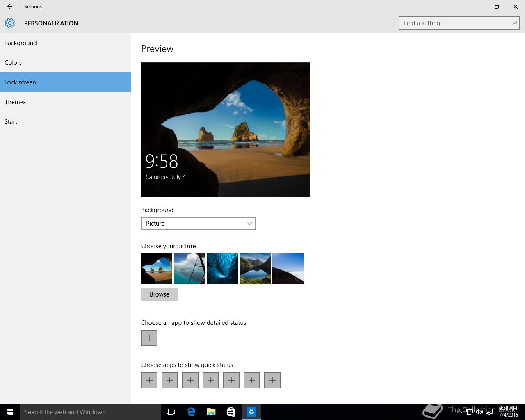Image resolution: width=525 pixels, height=420 pixels.
Task: Select the Colors settings page
Action: [x=66, y=63]
